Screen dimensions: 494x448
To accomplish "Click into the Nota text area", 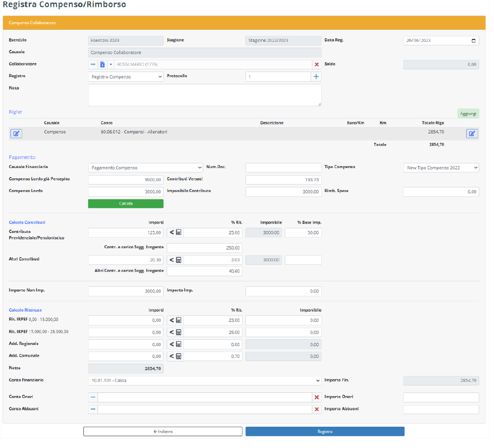I will (x=205, y=95).
